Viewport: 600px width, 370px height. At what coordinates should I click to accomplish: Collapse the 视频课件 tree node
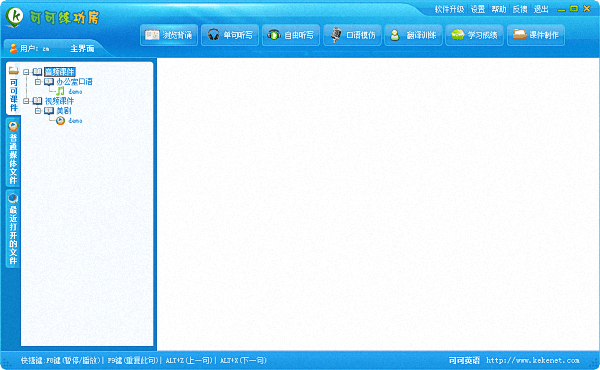click(26, 101)
